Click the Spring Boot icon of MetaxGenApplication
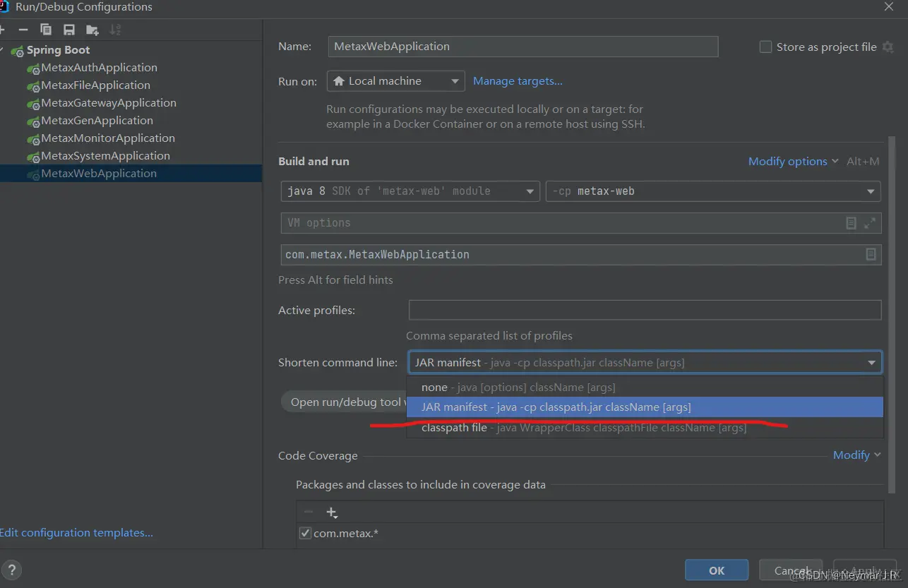This screenshot has height=588, width=908. coord(33,121)
